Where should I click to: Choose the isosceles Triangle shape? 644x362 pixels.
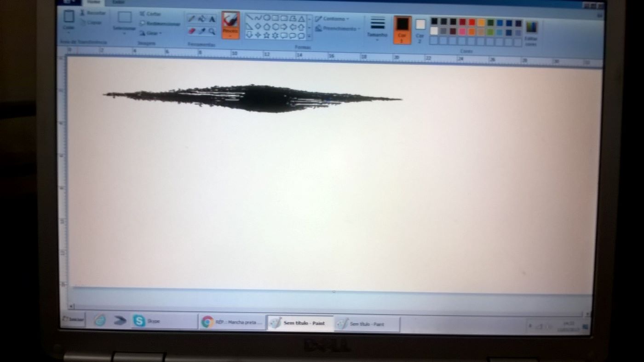301,19
